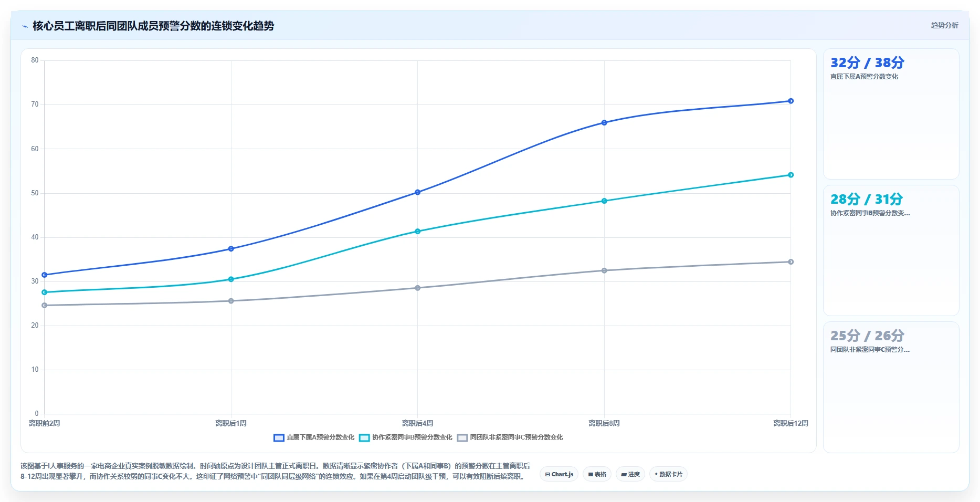Open the 32分 / 38分 data card
980x502 pixels.
(x=891, y=114)
